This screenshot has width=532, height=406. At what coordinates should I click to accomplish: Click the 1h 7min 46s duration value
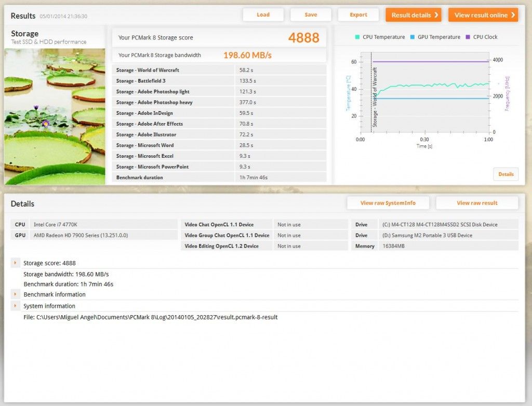254,178
